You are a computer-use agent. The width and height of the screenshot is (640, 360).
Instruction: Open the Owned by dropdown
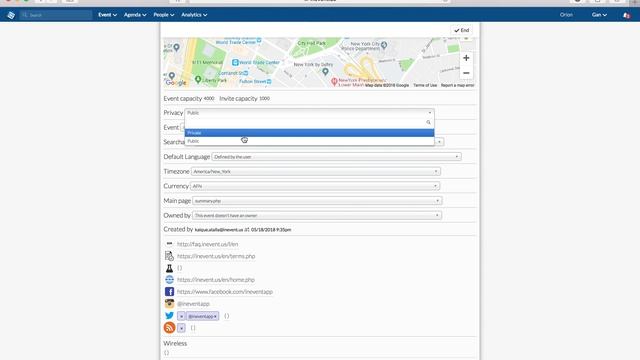point(317,216)
